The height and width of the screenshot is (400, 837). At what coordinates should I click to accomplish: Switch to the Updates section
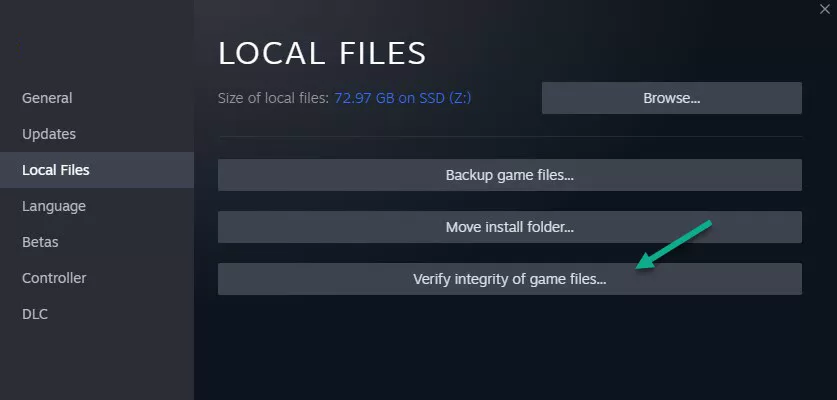coord(49,134)
